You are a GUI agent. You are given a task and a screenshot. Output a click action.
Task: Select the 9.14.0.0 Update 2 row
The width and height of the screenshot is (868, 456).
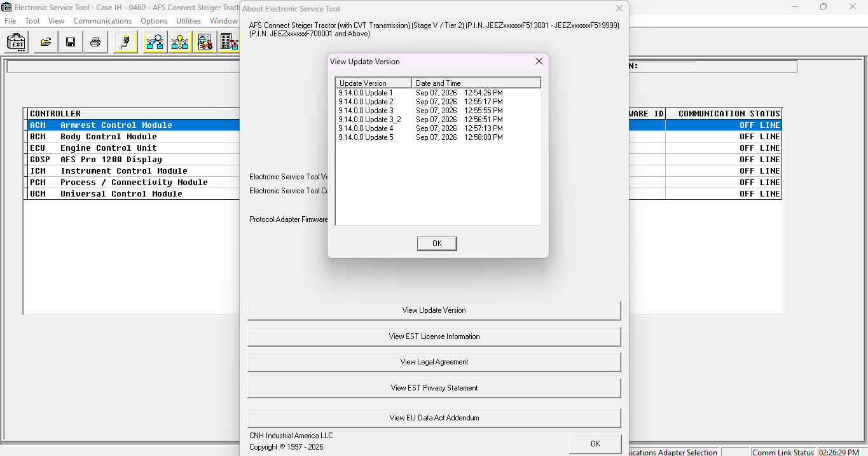(438, 102)
